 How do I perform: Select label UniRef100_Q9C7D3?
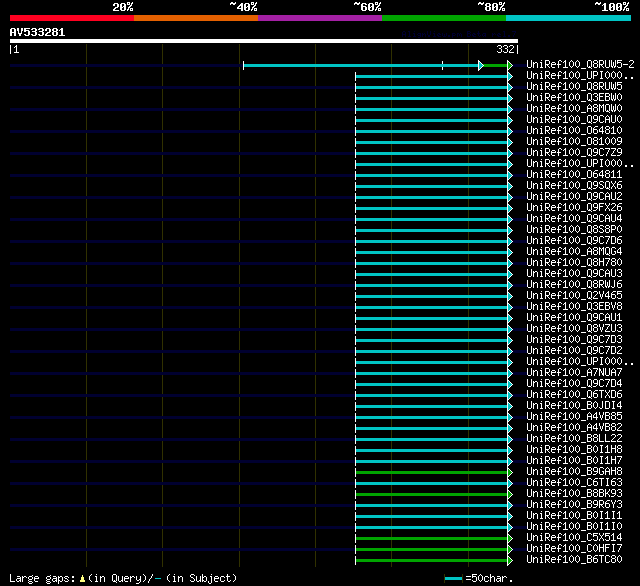[x=574, y=340]
